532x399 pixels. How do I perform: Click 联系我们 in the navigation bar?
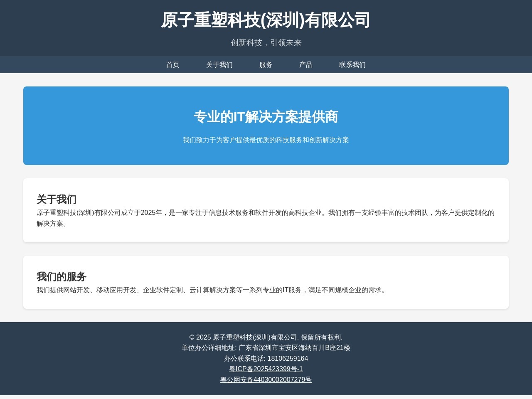pyautogui.click(x=352, y=65)
